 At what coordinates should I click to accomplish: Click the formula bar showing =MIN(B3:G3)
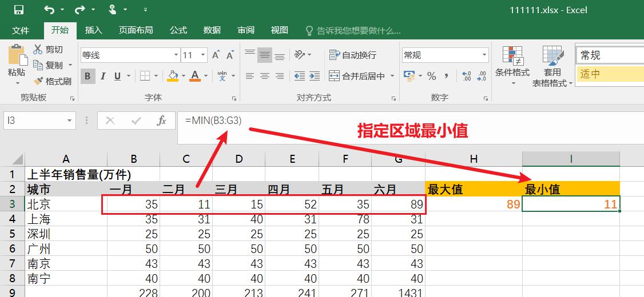coord(411,128)
